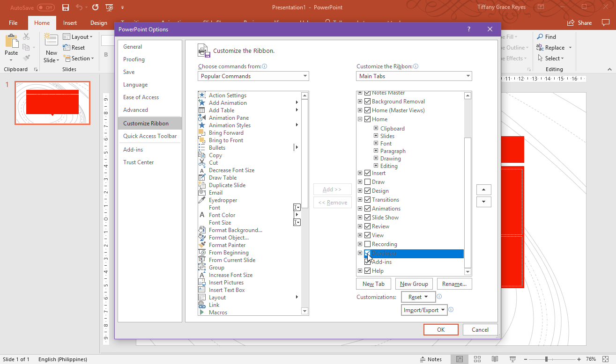
Task: Click the Save icon in title bar
Action: [66, 7]
